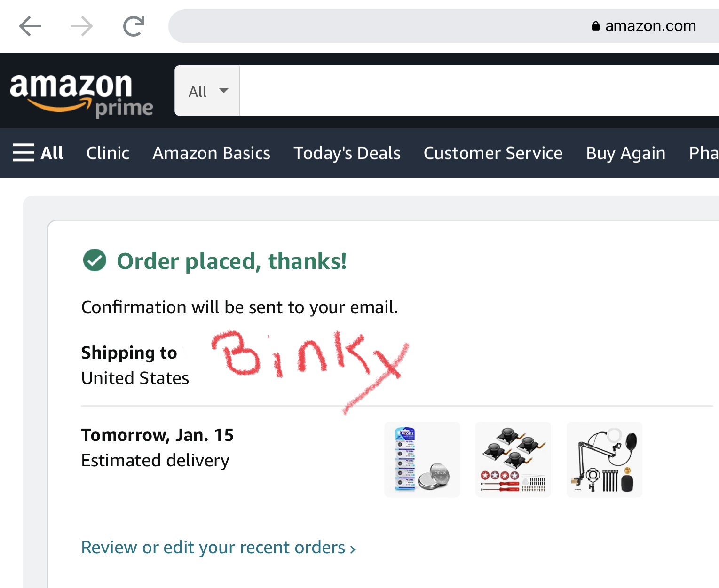Screen dimensions: 719x588
Task: Review or edit your recent orders
Action: [x=218, y=548]
